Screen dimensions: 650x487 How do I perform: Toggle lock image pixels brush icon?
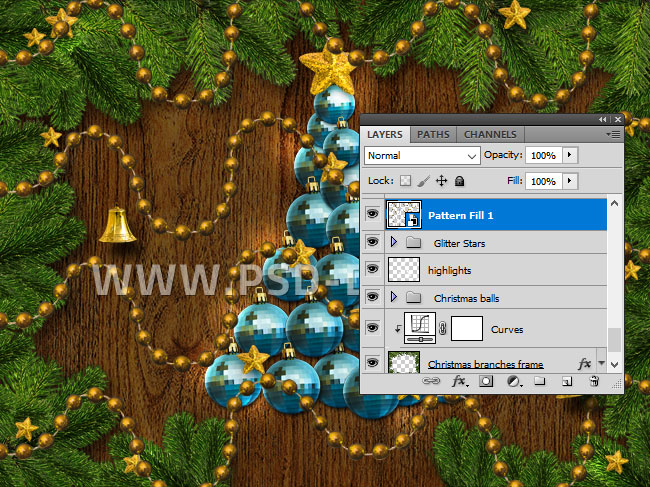pos(423,181)
